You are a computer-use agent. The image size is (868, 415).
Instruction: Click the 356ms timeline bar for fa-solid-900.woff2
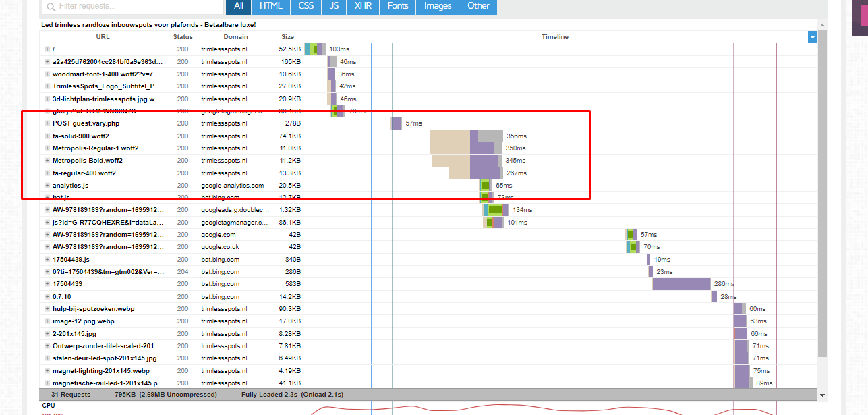pos(467,136)
